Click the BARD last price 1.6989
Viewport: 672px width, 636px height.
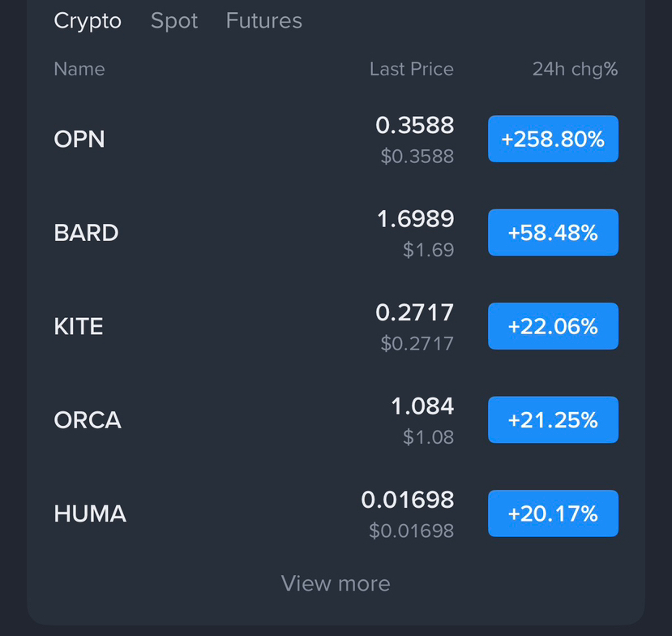pyautogui.click(x=415, y=219)
